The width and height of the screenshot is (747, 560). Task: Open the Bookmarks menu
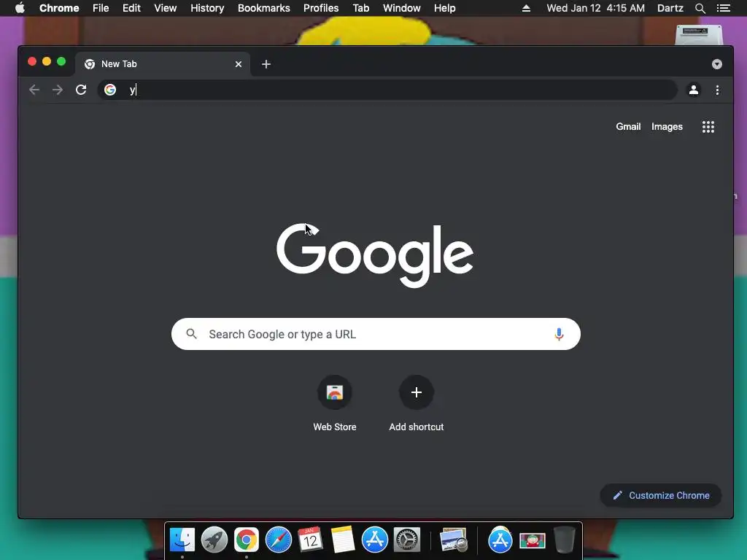point(264,8)
